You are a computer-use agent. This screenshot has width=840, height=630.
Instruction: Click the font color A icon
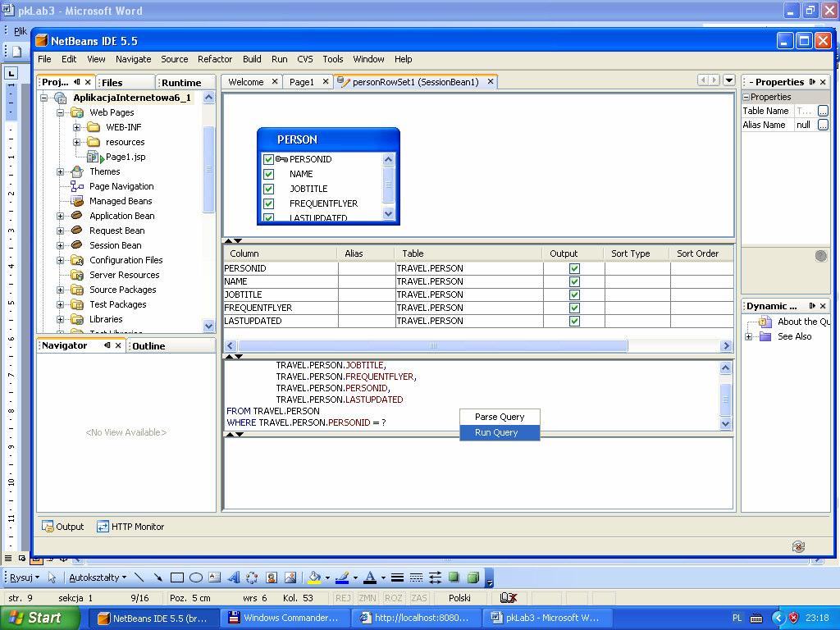coord(370,577)
